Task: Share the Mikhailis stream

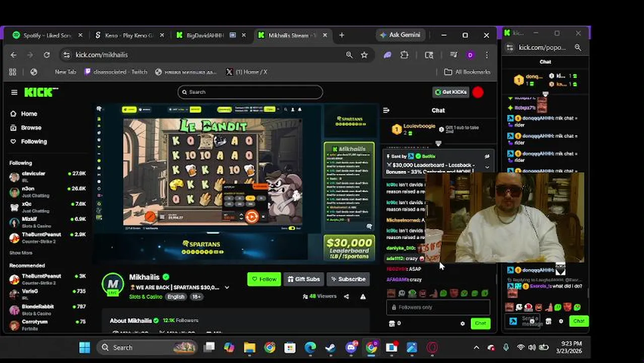Action: 346,296
